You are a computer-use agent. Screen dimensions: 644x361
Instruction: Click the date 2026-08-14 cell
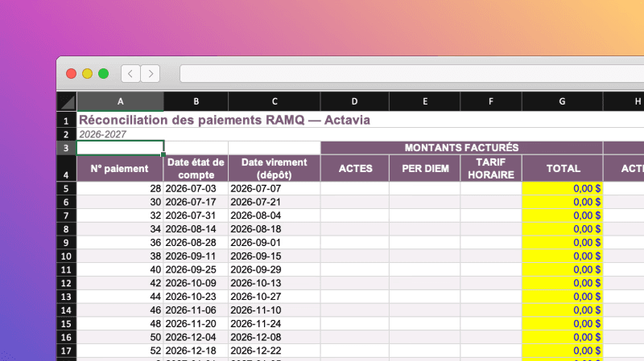pyautogui.click(x=196, y=229)
